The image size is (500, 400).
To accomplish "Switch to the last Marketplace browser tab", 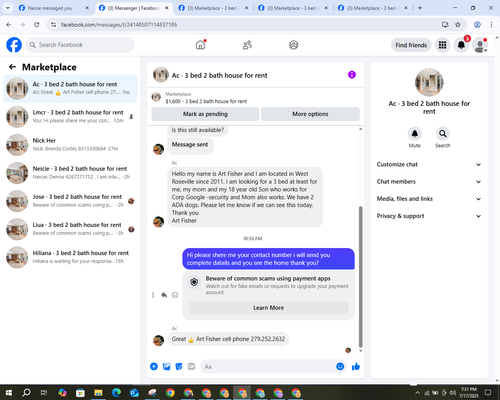I will pyautogui.click(x=373, y=8).
